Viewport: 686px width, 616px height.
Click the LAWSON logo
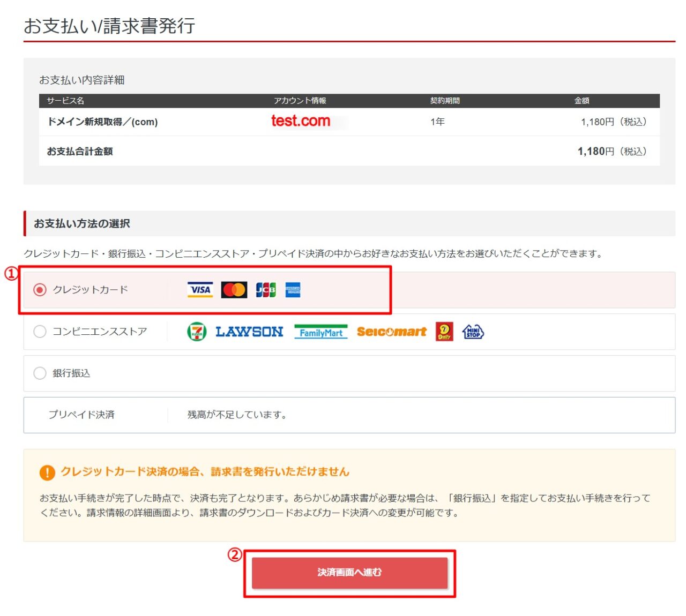point(249,332)
